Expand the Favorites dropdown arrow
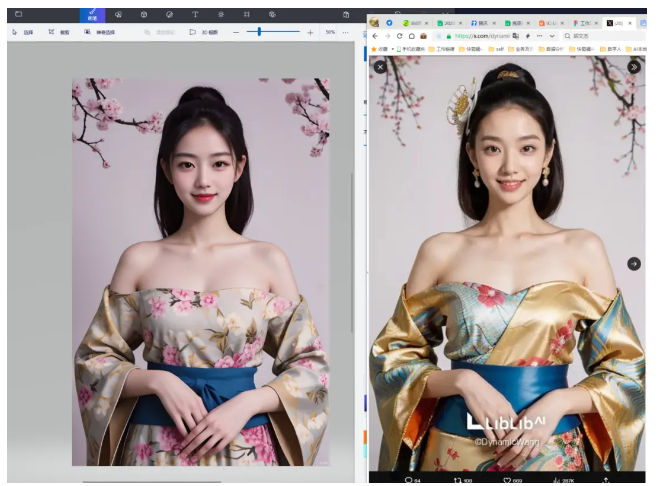Screen dimensions: 669x486 (x=393, y=49)
